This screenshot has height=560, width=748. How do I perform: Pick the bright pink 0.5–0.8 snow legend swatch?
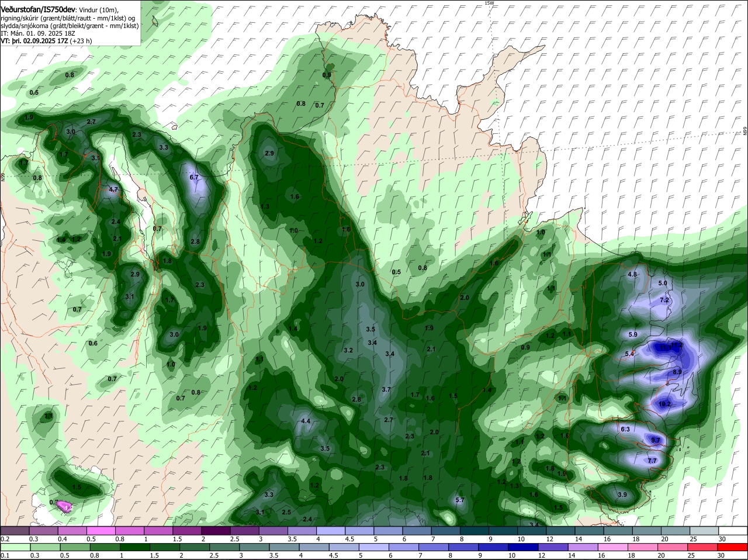click(101, 530)
